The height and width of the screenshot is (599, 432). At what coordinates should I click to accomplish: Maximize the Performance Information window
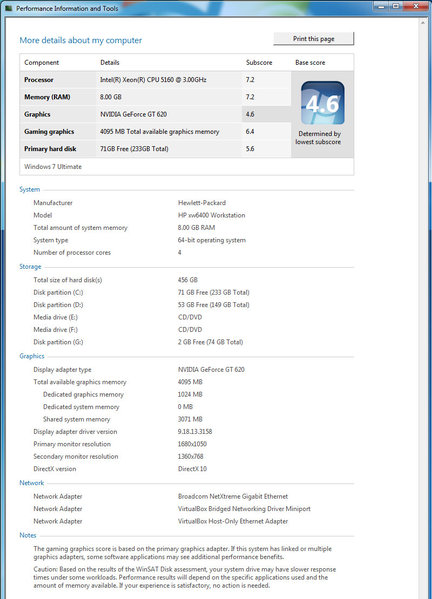[x=396, y=6]
